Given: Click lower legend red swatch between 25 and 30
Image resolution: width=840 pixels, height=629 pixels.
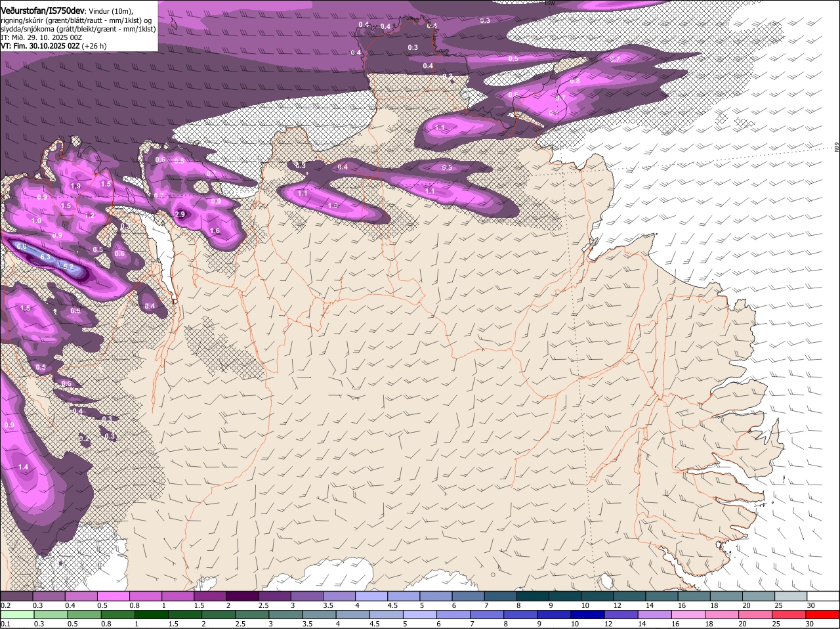Looking at the screenshot, I should pyautogui.click(x=789, y=615).
